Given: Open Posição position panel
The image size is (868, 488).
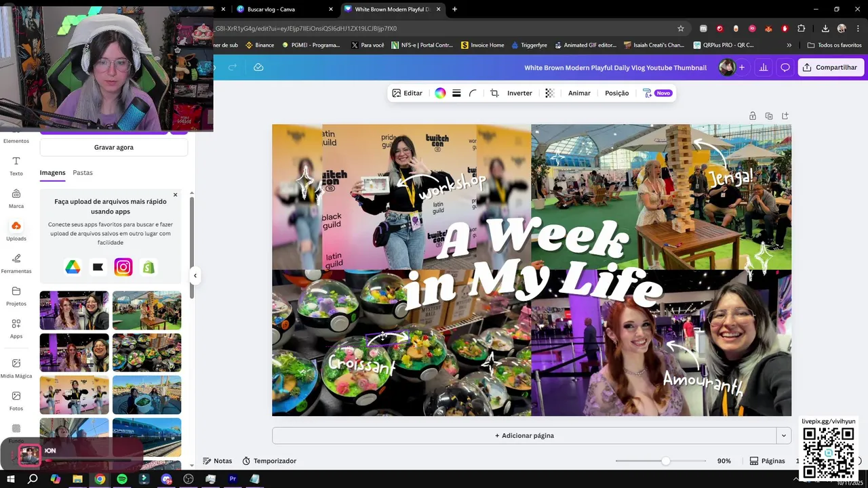Looking at the screenshot, I should (616, 93).
